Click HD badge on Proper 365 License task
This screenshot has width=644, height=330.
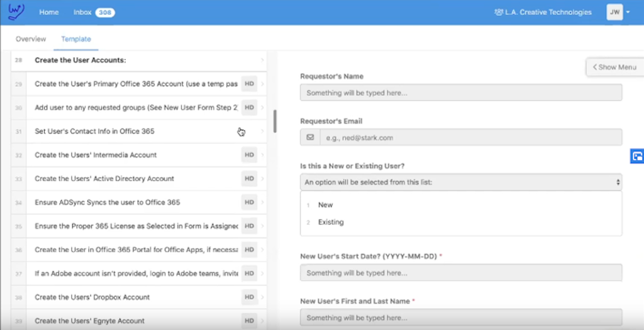pyautogui.click(x=249, y=226)
